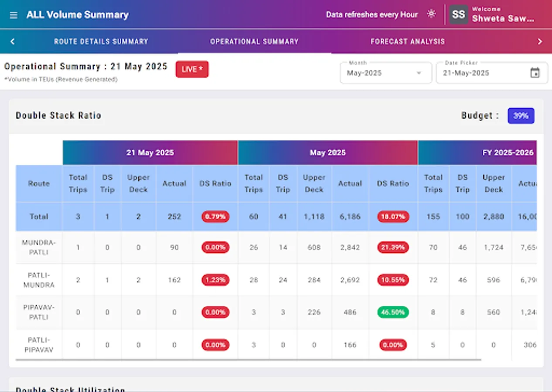Select the Total row in the table
The width and height of the screenshot is (552, 392).
click(x=38, y=216)
